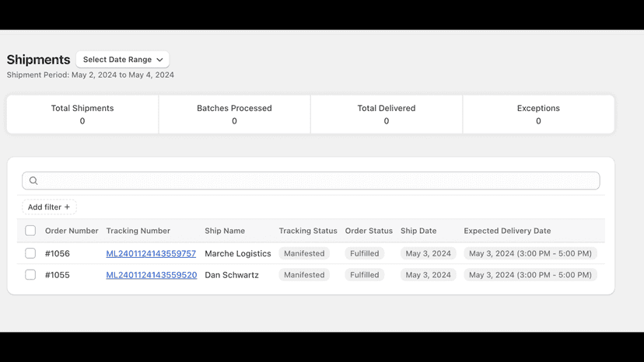Click the Manifested badge for order #1055
The width and height of the screenshot is (644, 362).
[304, 275]
